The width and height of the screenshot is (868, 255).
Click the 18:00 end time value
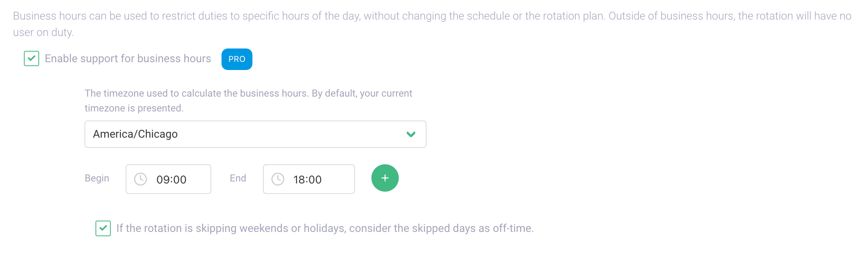coord(308,180)
